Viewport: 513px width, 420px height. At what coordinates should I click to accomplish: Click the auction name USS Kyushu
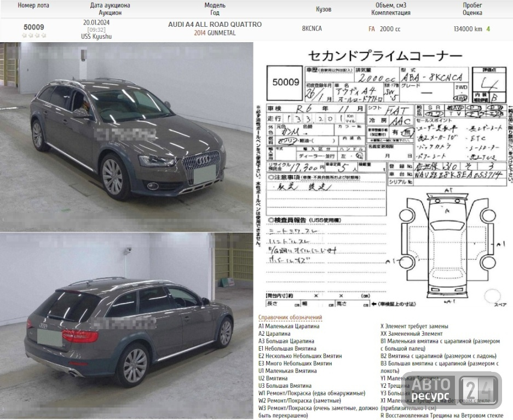96,37
